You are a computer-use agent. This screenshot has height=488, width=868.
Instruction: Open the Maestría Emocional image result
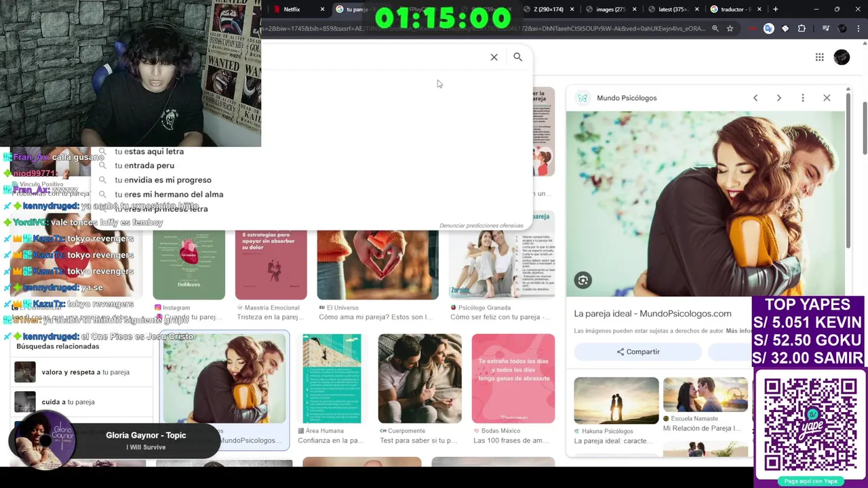(x=271, y=265)
